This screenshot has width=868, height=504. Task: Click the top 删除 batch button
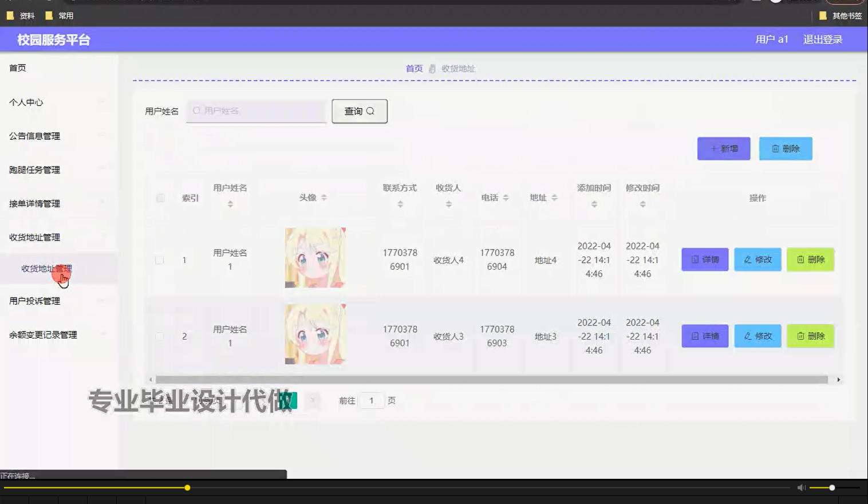[x=786, y=148]
